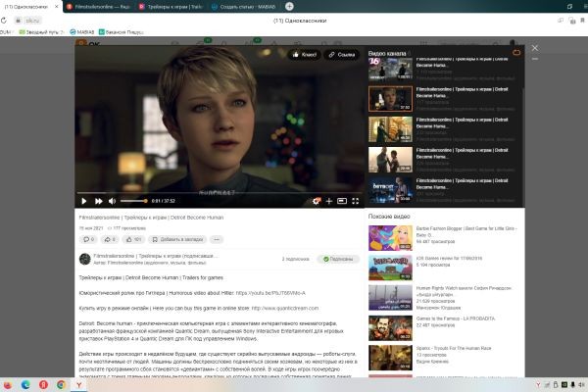Open the channel avatar
This screenshot has height=392, width=588.
[x=85, y=259]
